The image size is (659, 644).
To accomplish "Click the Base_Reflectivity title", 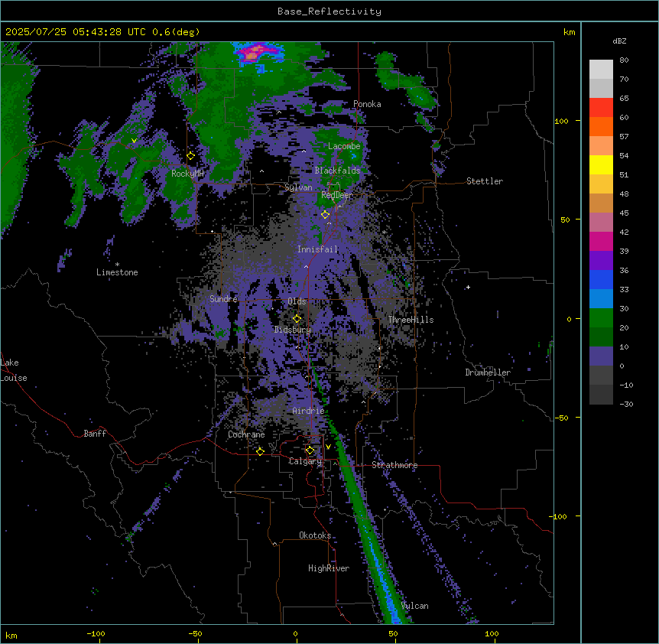I will click(329, 11).
